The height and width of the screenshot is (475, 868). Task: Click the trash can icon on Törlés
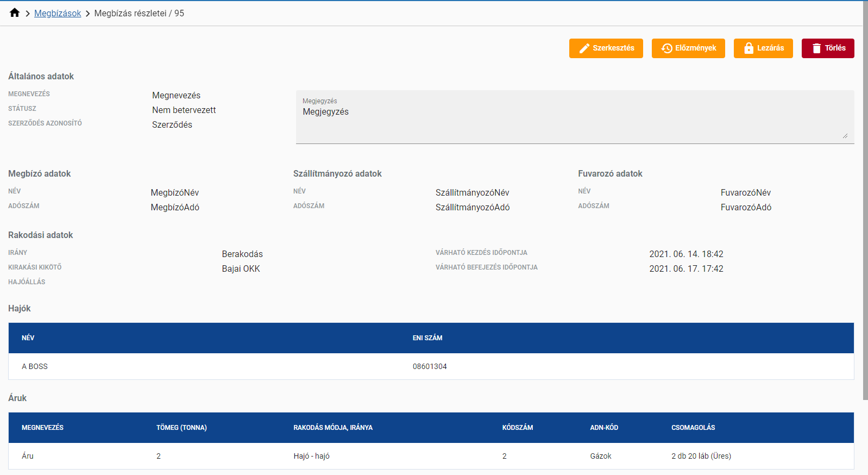coord(816,48)
